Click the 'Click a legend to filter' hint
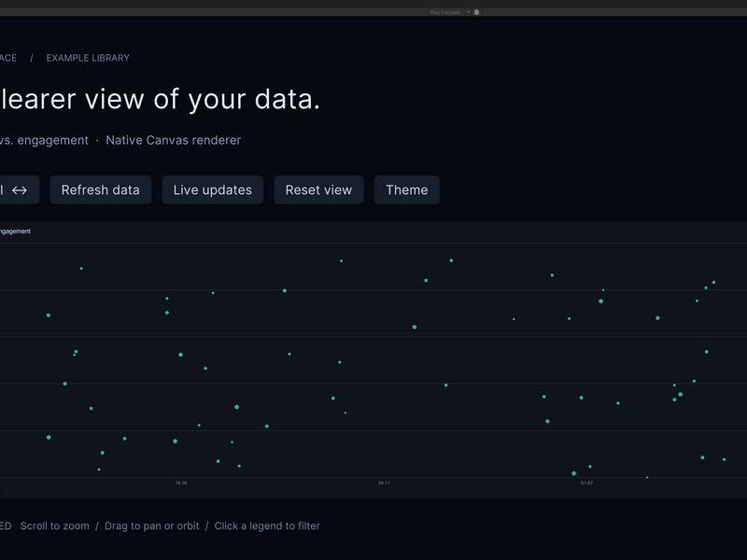The image size is (747, 560). [x=267, y=526]
